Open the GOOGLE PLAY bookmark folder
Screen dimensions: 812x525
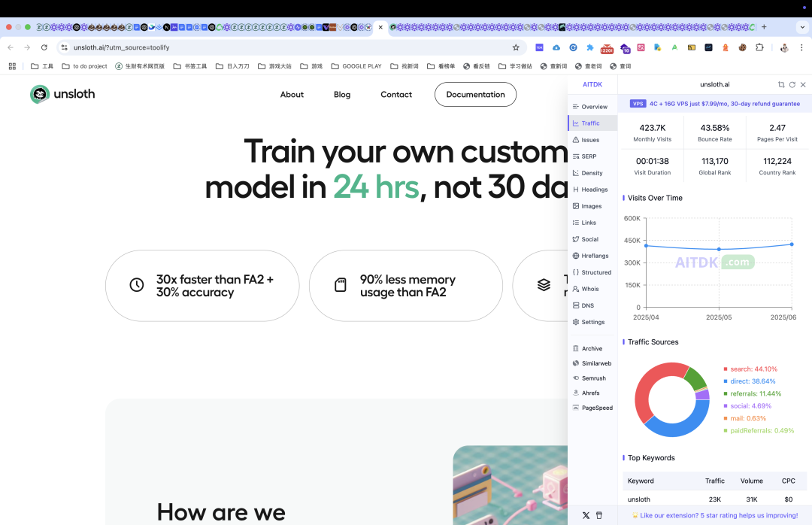point(356,66)
